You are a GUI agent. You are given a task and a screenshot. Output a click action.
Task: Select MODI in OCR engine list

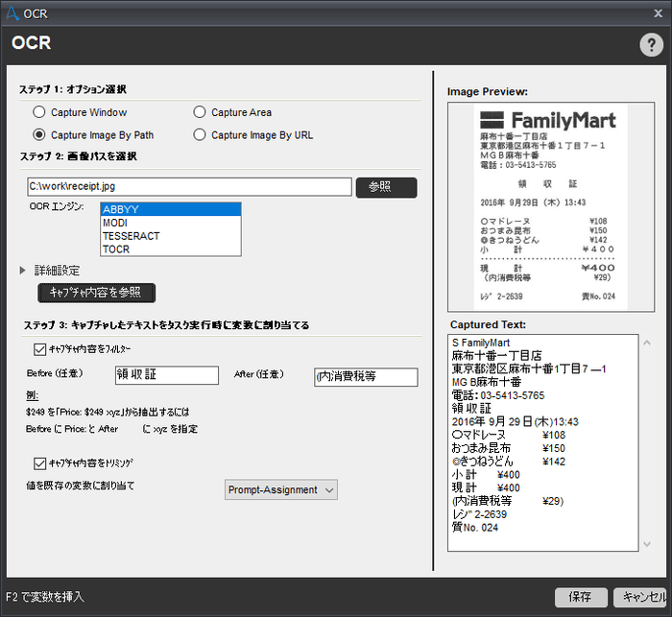[x=170, y=223]
